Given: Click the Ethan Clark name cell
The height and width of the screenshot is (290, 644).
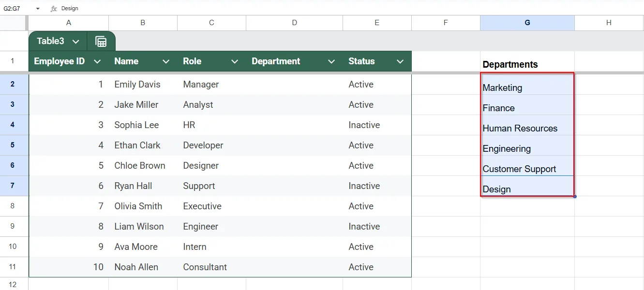Looking at the screenshot, I should (143, 145).
